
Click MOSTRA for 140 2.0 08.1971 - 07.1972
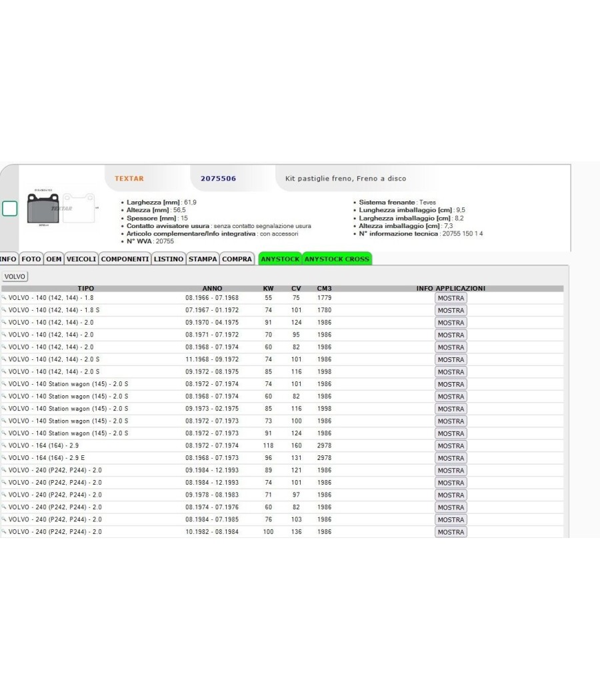click(451, 335)
